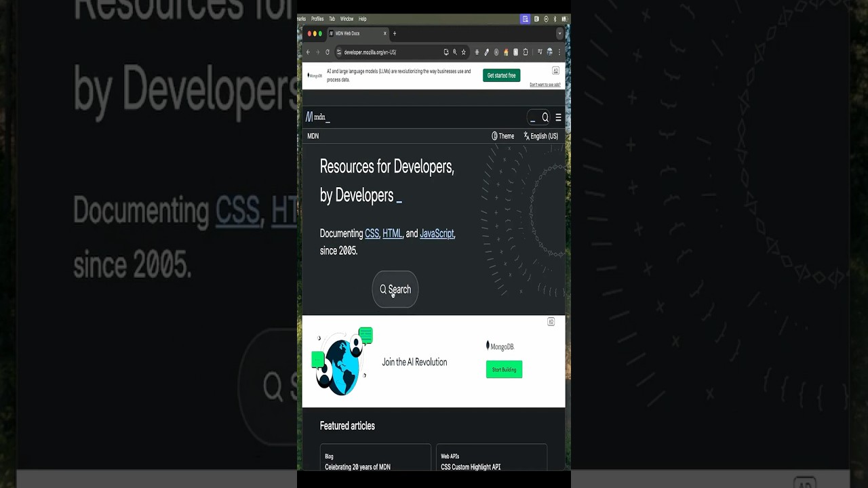Image resolution: width=868 pixels, height=488 pixels.
Task: Open the hamburger navigation menu
Action: (558, 117)
